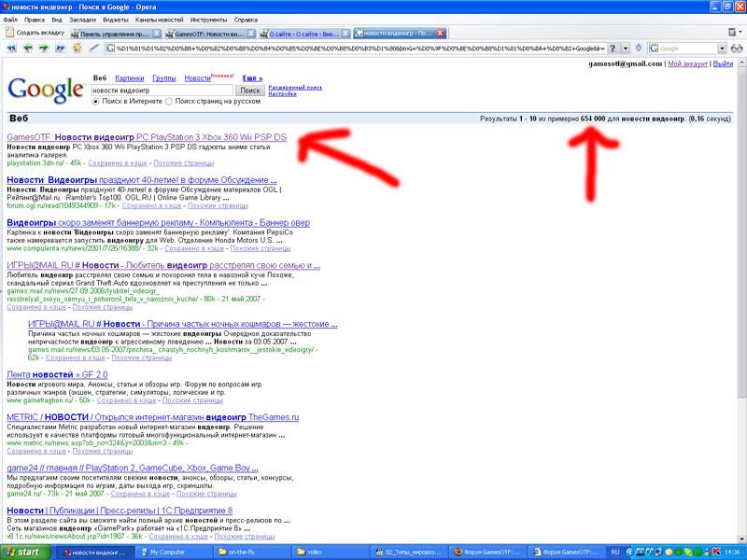Open 'Видеоигры скоро заменят баннерную рекламу' result
Screen dimensions: 747x560
[158, 222]
